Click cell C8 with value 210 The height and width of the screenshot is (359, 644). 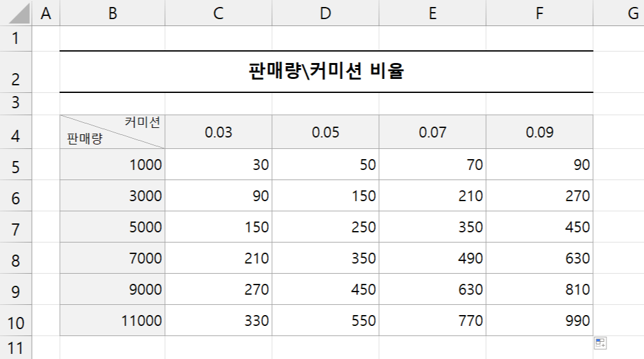[218, 258]
